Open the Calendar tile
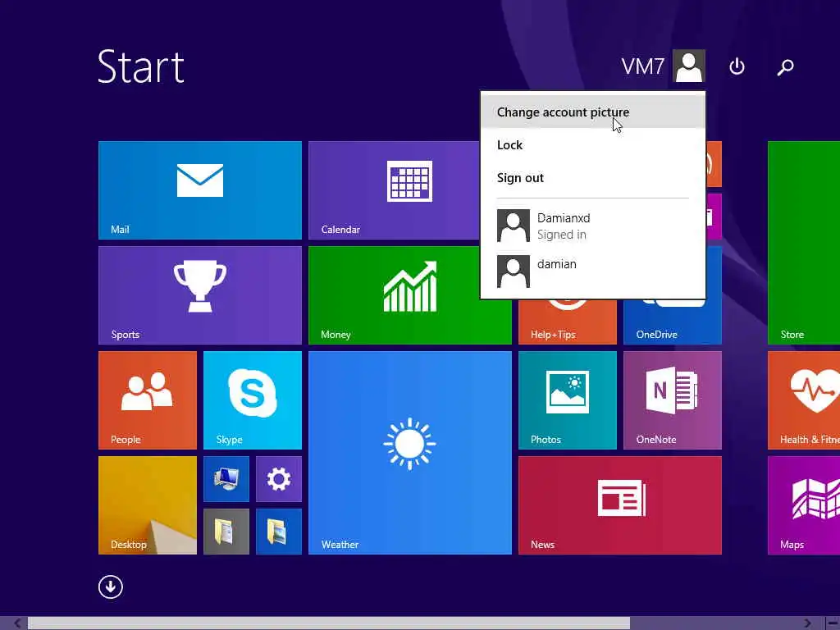The image size is (840, 630). click(394, 190)
